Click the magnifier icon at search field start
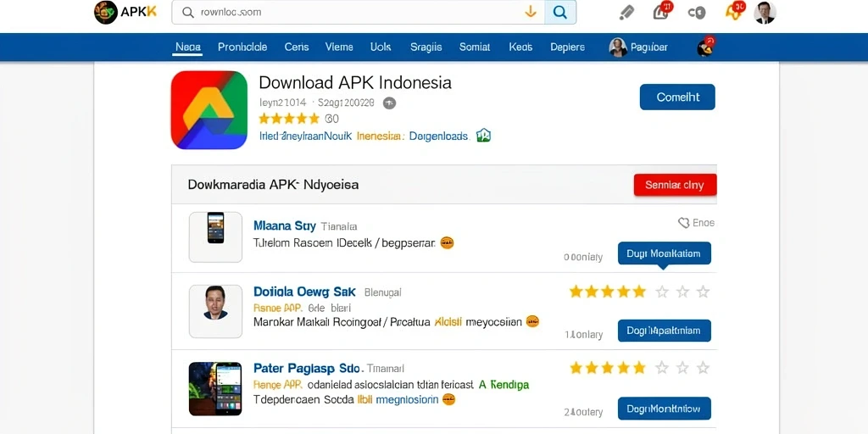This screenshot has width=868, height=434. [x=188, y=12]
